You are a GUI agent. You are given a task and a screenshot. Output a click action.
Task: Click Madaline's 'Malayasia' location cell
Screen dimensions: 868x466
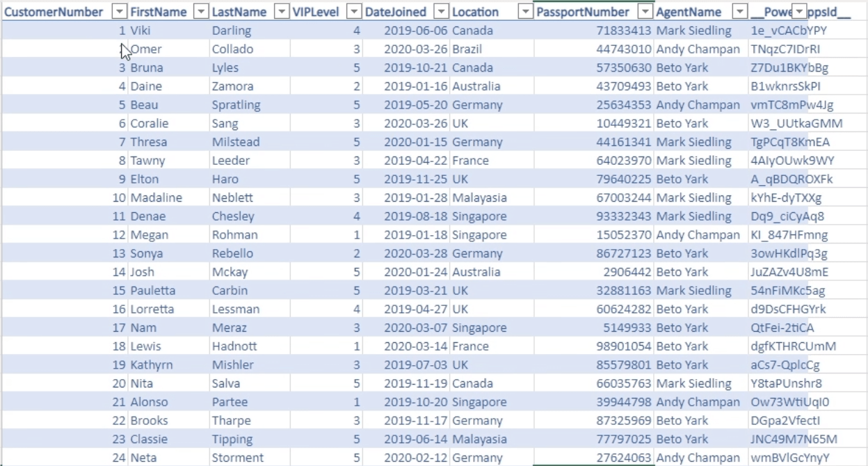(492, 198)
